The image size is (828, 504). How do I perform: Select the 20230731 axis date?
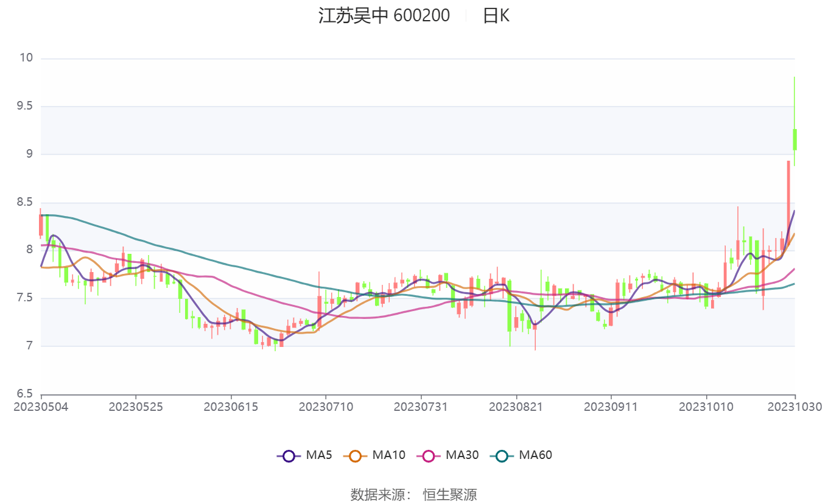tap(421, 407)
